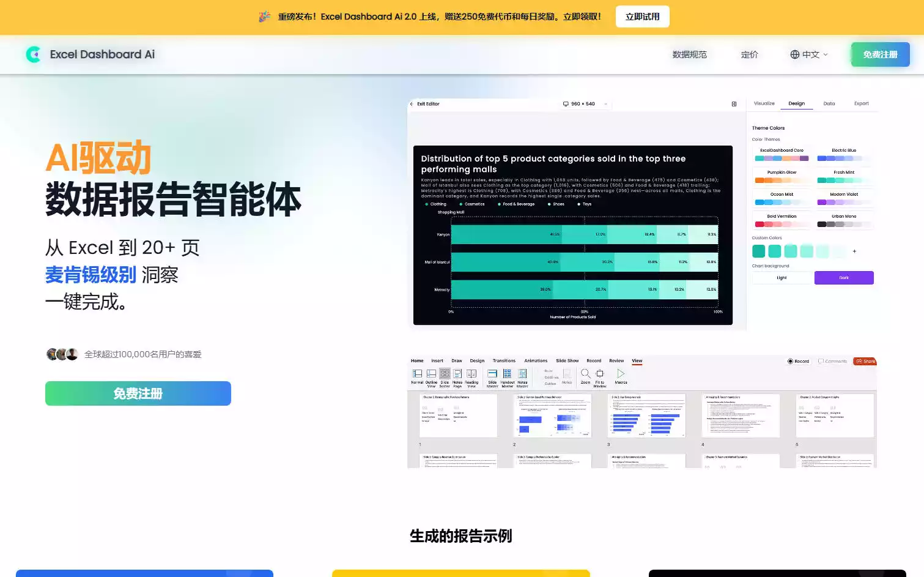Open the Transitions ribbon tab
This screenshot has height=577, width=924.
tap(504, 361)
